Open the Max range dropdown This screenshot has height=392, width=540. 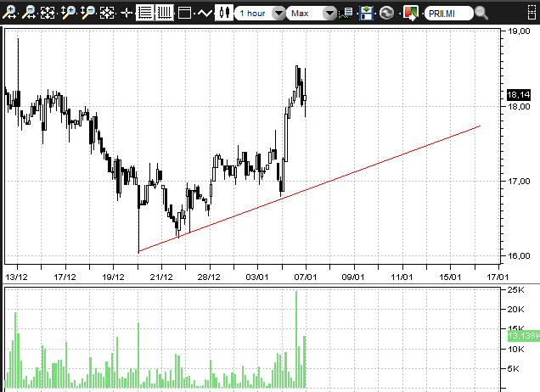(312, 14)
